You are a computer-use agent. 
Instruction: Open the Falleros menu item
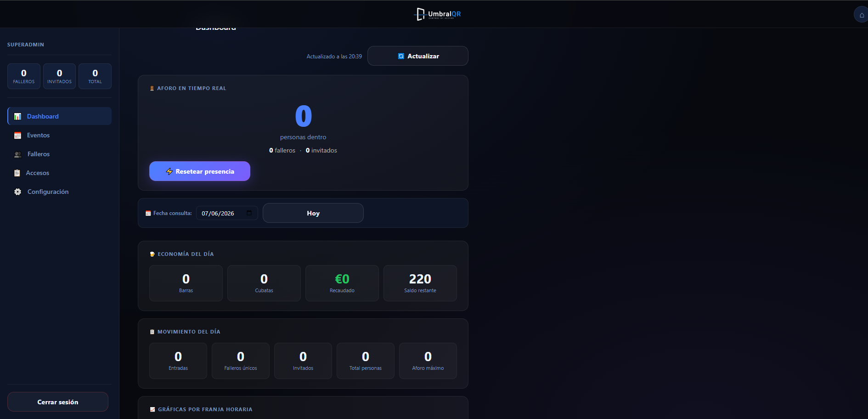[60, 154]
